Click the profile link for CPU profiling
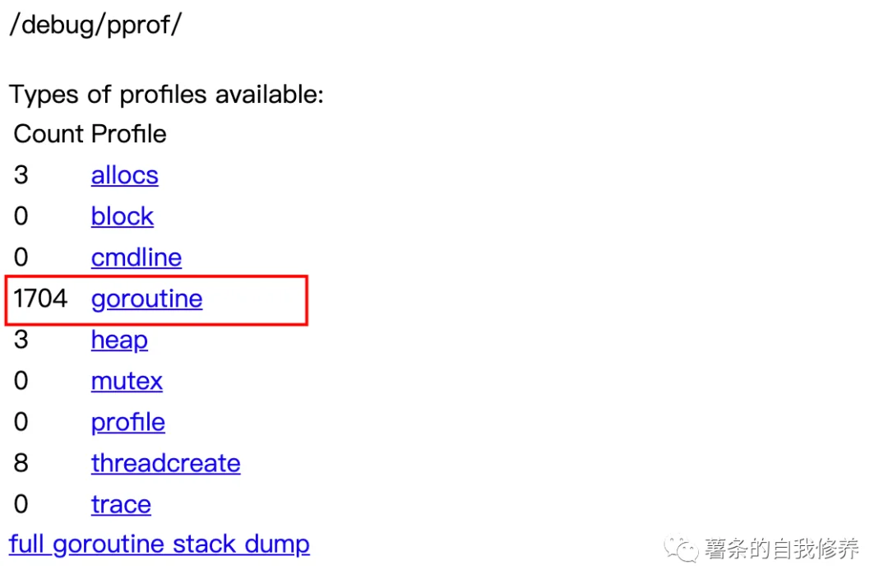This screenshot has height=588, width=888. 127,422
